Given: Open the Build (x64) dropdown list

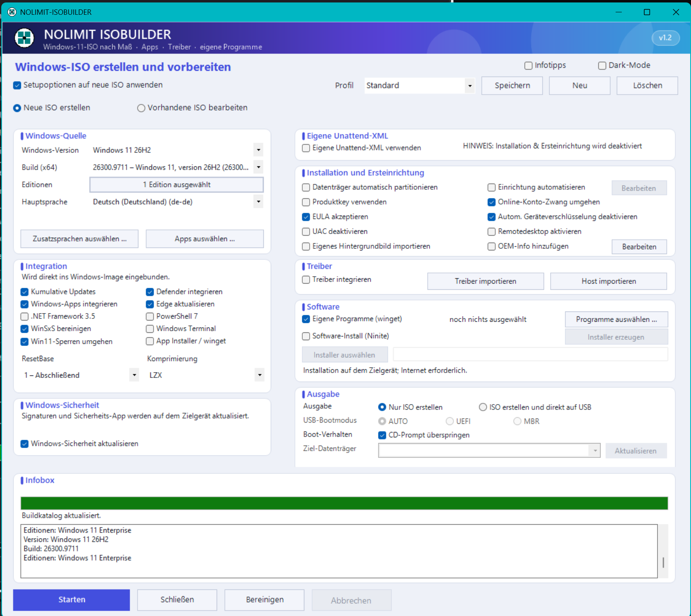Looking at the screenshot, I should point(177,167).
